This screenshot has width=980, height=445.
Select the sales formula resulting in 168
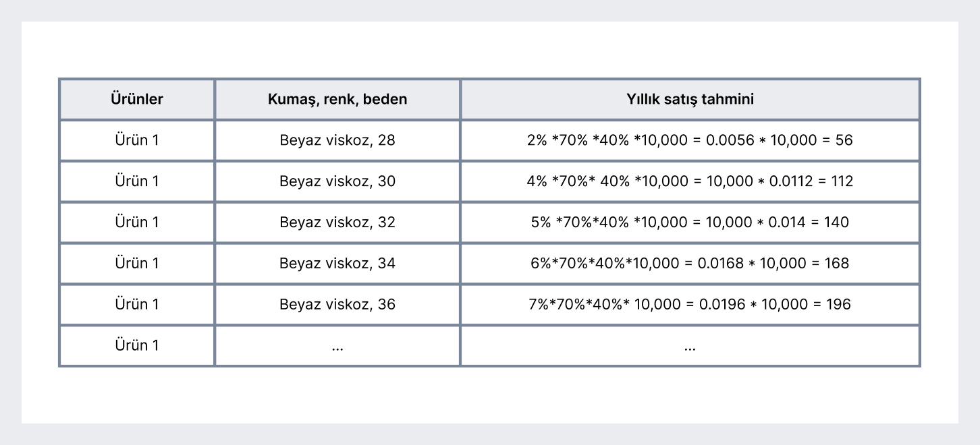pos(690,263)
